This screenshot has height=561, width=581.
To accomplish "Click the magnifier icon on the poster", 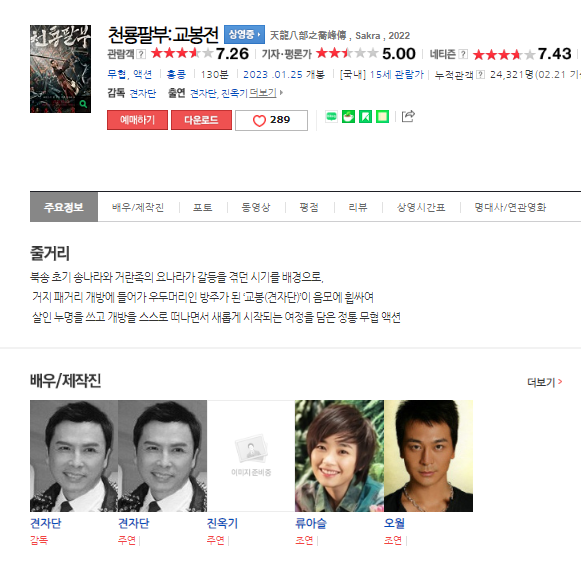I will point(83,104).
